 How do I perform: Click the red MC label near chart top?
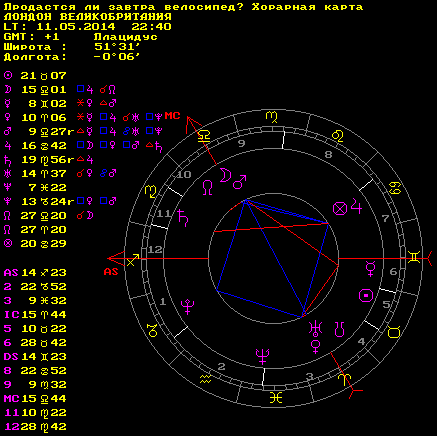click(x=172, y=116)
